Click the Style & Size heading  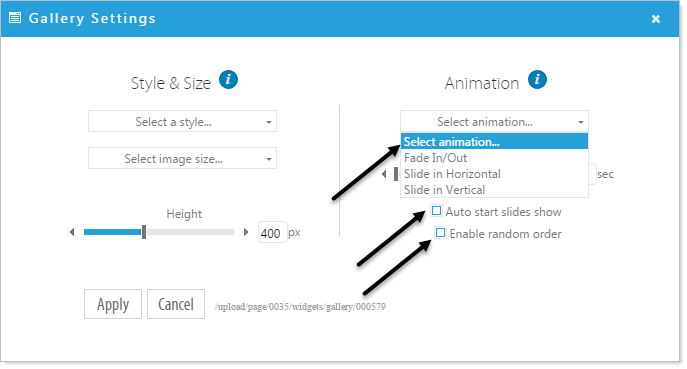(x=171, y=83)
